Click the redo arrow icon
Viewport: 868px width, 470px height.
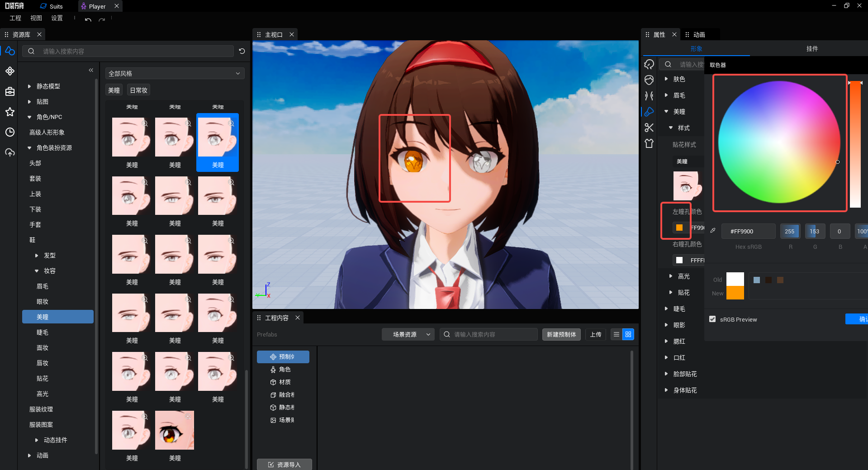[102, 19]
